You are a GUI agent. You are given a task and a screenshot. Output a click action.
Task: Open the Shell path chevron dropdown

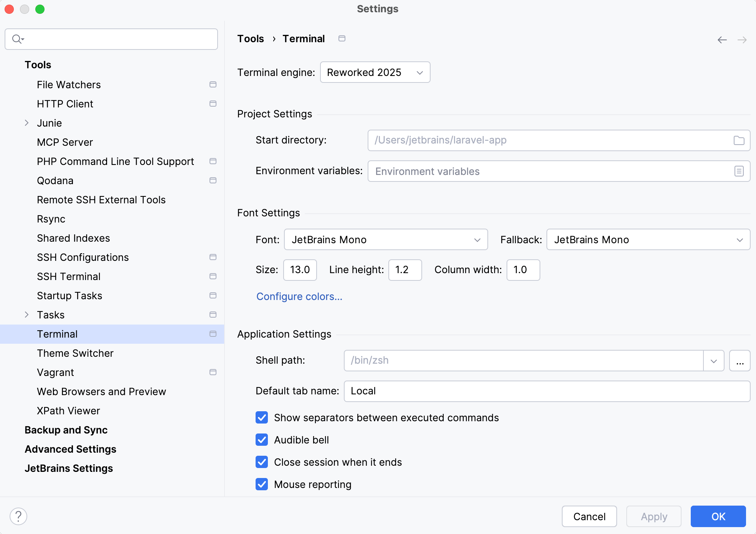(713, 361)
